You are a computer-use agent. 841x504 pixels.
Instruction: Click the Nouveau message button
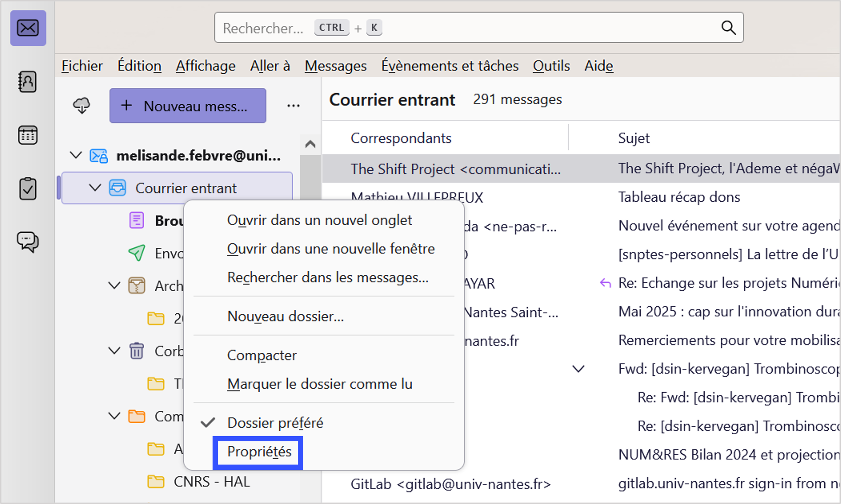(187, 106)
